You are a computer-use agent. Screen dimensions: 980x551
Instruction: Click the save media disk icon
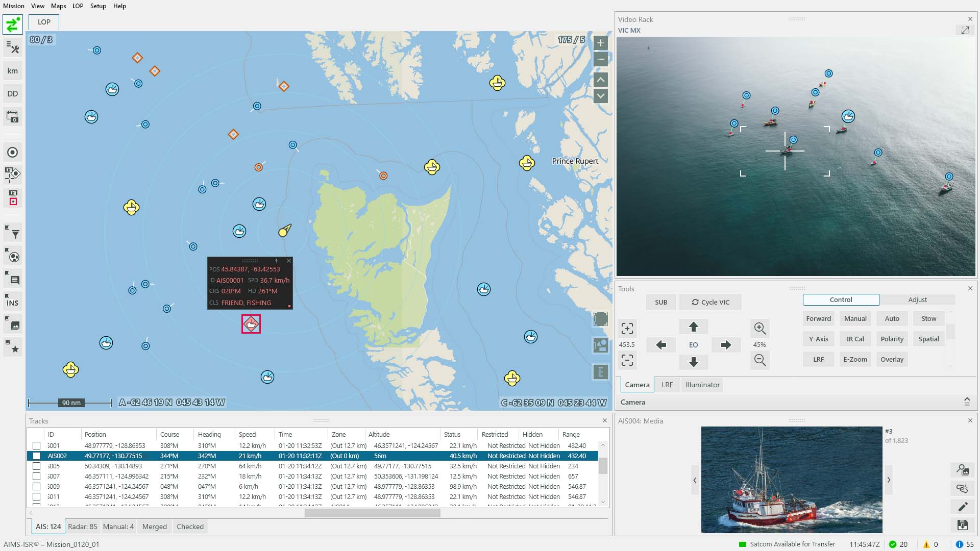pos(962,525)
